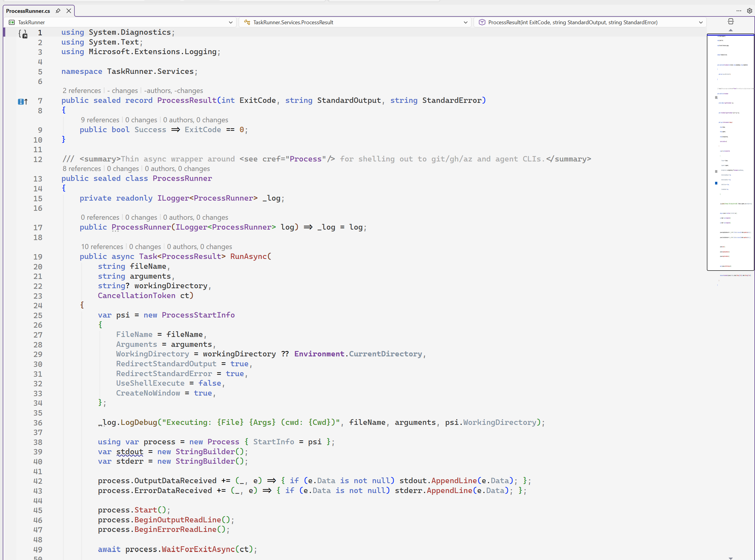755x560 pixels.
Task: Open the document tab settings gear
Action: pyautogui.click(x=750, y=11)
